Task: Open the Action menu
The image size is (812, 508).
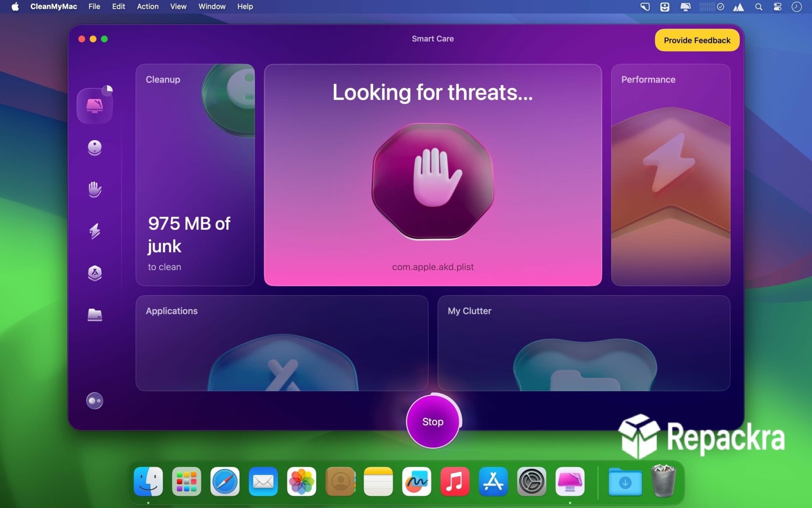Action: 147,6
